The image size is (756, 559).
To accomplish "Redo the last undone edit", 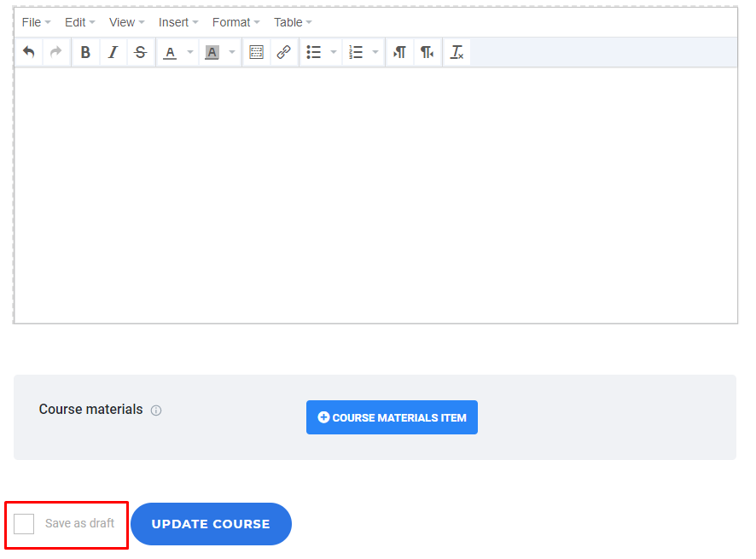I will (56, 52).
